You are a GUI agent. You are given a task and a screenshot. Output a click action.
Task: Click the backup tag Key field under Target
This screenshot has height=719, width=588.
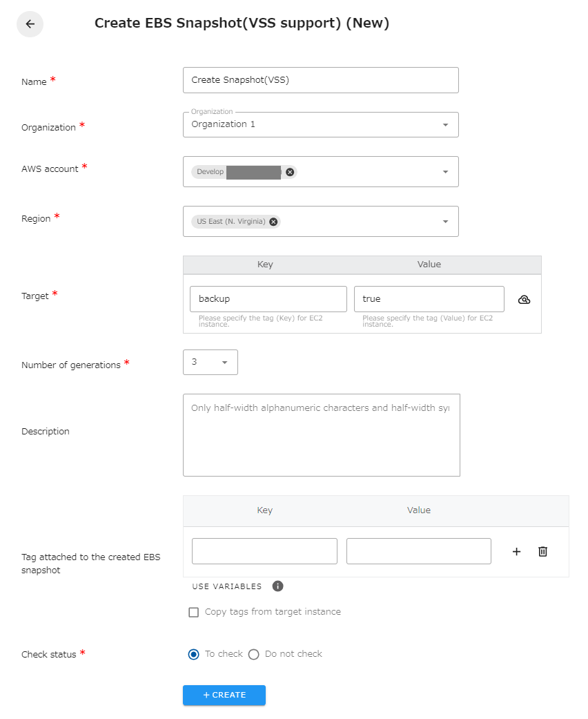268,298
